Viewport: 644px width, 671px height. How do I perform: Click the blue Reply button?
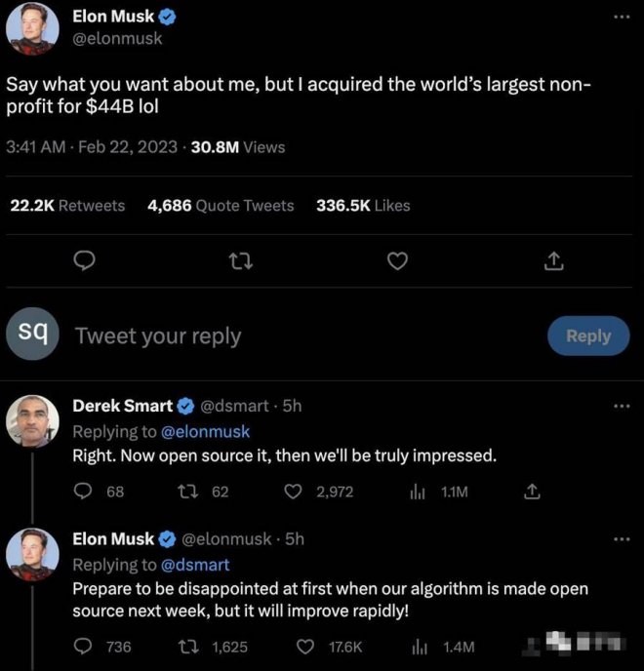[x=588, y=335]
